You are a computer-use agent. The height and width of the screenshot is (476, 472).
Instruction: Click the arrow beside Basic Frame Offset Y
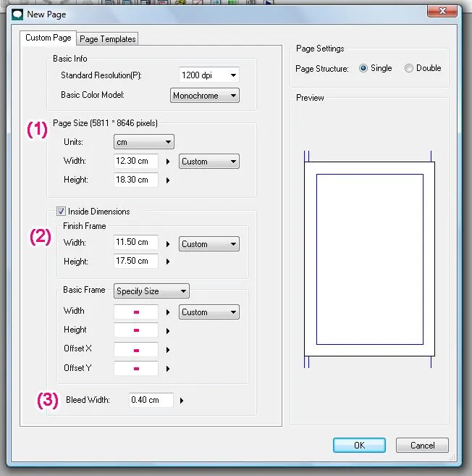coord(168,368)
